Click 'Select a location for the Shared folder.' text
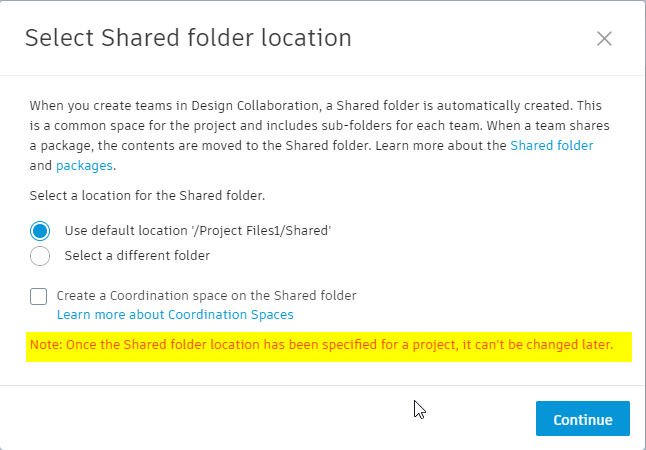Screen dimensions: 646x450 (x=147, y=195)
